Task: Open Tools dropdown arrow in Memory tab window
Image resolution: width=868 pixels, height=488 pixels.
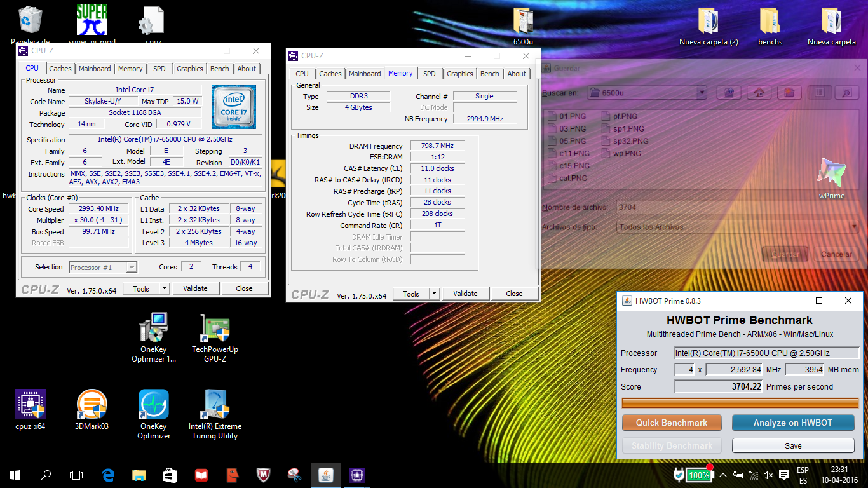Action: [435, 294]
